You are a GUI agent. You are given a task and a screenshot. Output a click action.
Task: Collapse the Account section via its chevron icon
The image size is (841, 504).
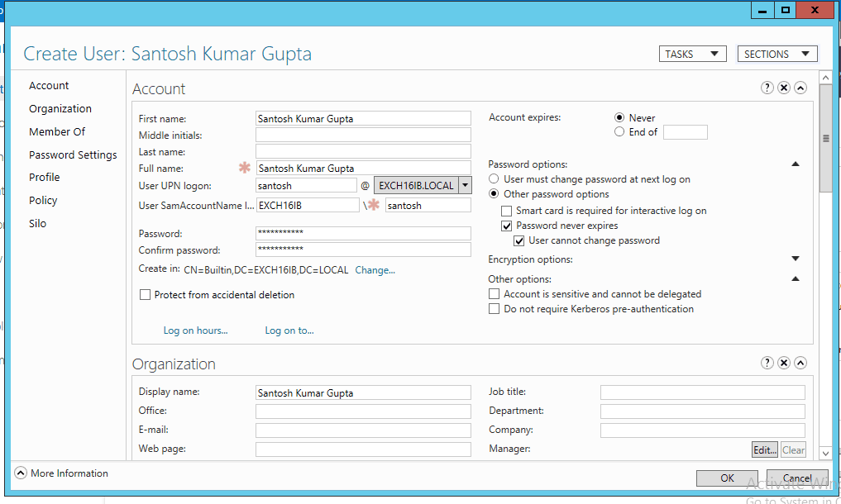[x=800, y=88]
